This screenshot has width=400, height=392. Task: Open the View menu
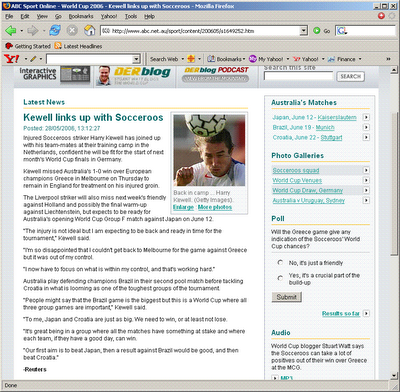tap(42, 16)
